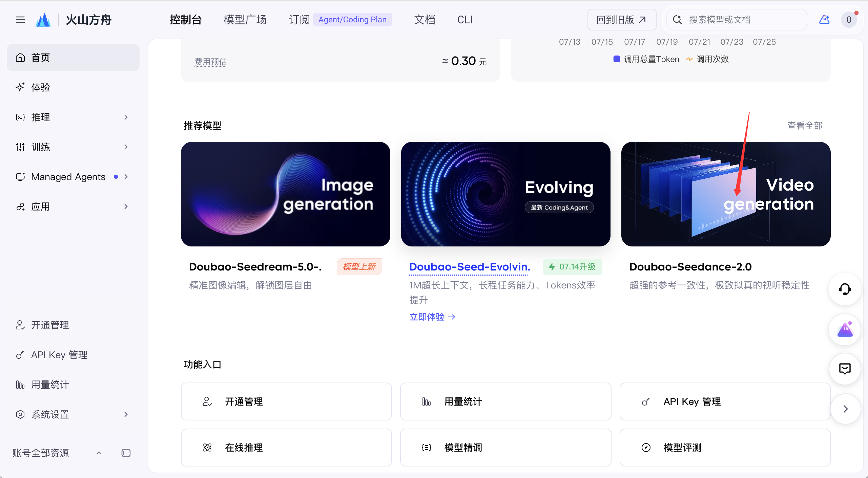This screenshot has width=868, height=478.
Task: Open the CLI tab
Action: point(465,20)
